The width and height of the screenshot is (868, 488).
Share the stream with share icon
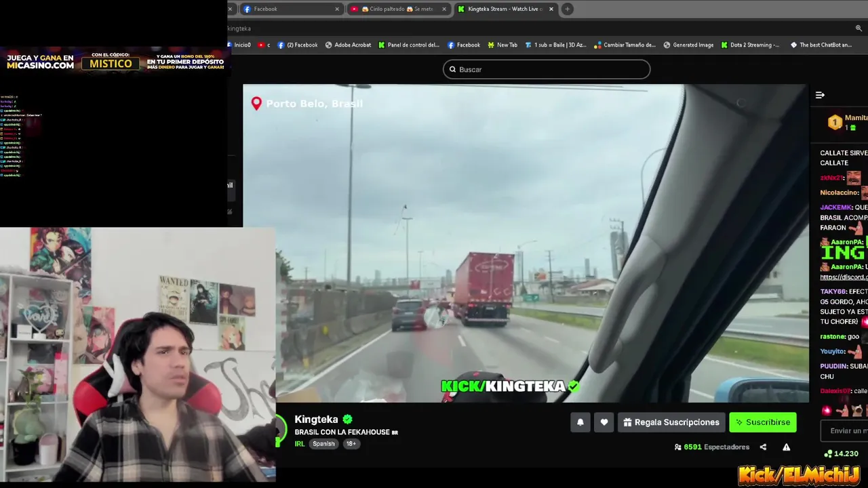[763, 447]
